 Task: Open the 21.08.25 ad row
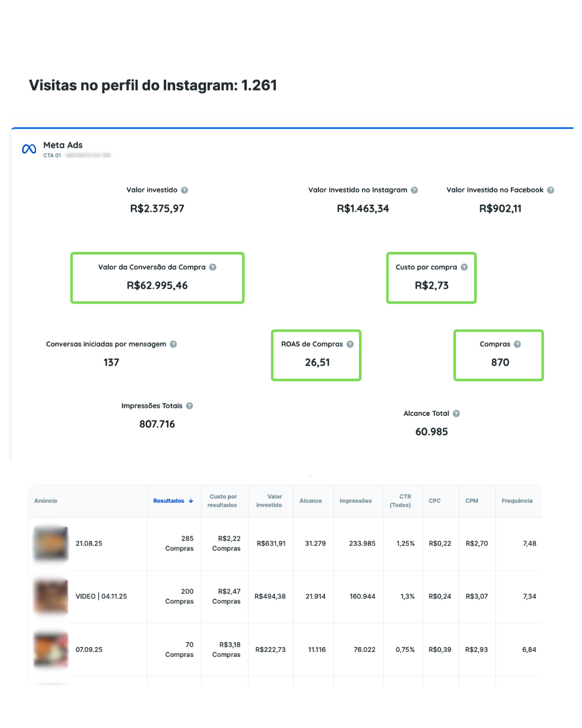(x=89, y=544)
